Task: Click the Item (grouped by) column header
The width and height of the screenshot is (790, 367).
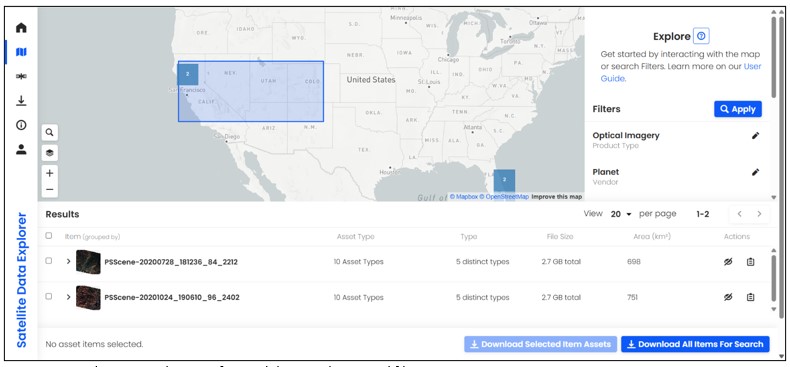Action: pyautogui.click(x=92, y=236)
